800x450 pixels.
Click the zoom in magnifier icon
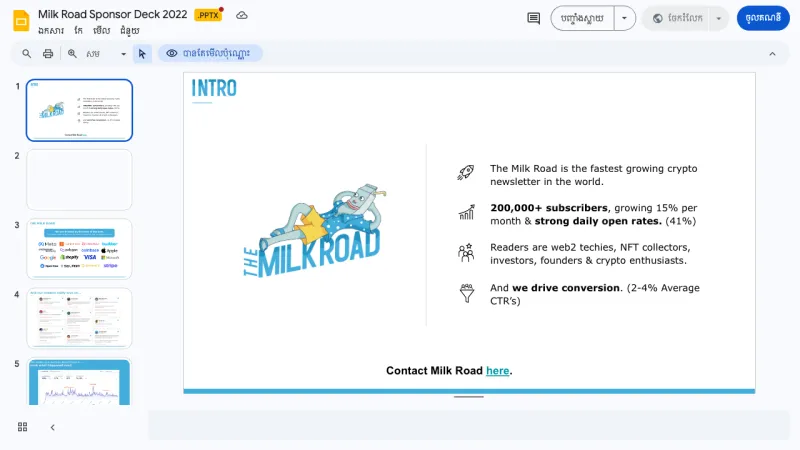click(72, 53)
